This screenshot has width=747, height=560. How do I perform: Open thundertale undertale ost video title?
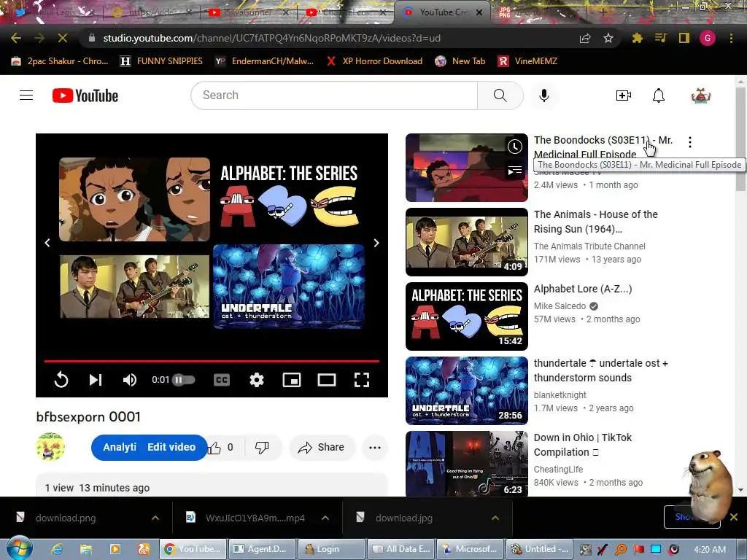tap(601, 370)
